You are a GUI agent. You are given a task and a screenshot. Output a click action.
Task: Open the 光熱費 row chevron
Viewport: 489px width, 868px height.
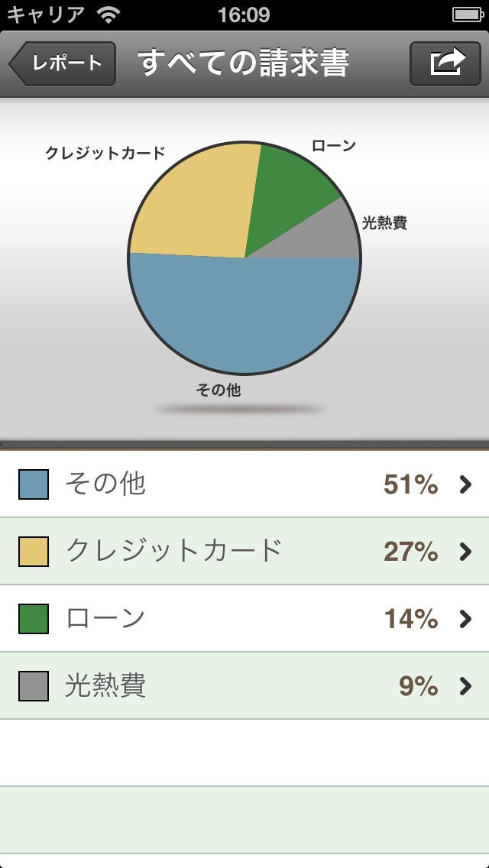click(465, 686)
